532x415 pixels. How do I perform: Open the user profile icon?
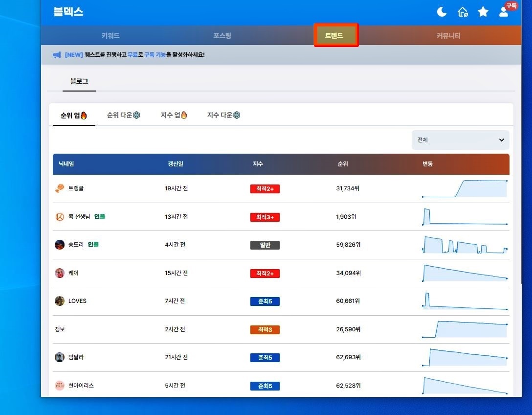click(504, 12)
